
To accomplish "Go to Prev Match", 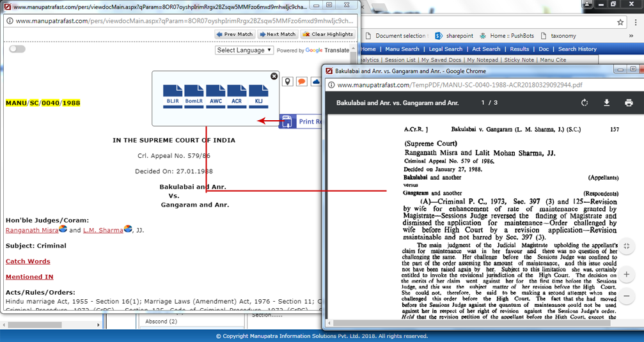I will [x=235, y=35].
